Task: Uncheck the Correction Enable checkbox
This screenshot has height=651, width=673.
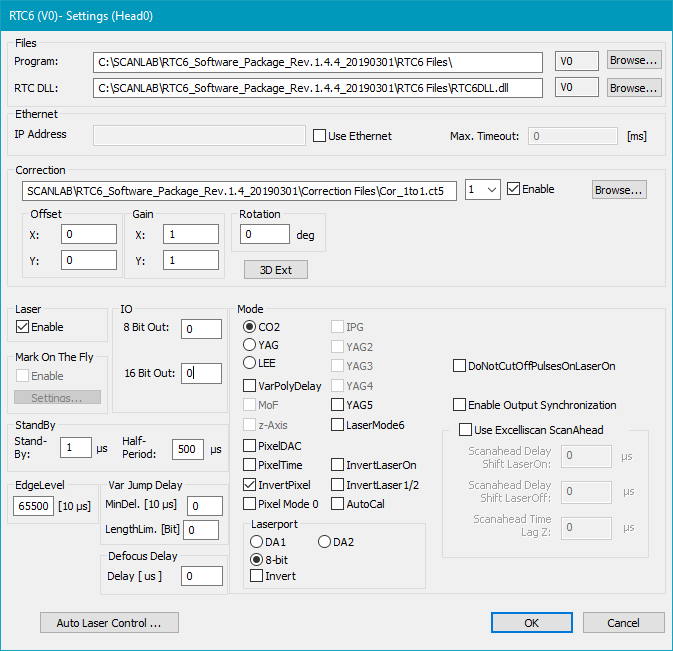Action: 514,189
